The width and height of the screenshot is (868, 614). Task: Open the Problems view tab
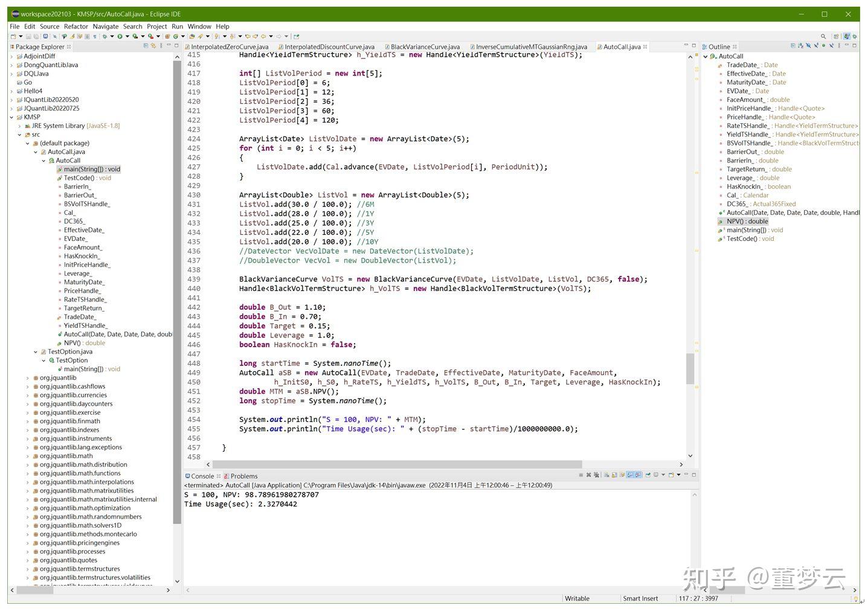pos(243,476)
